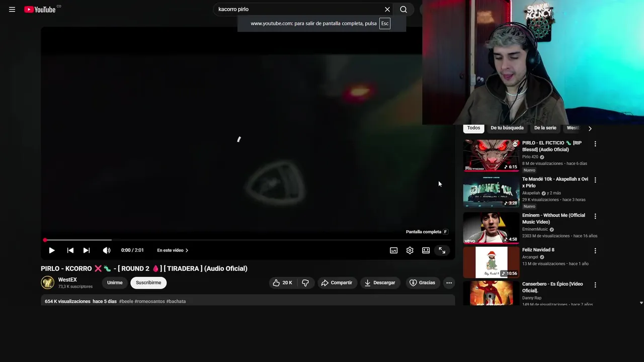This screenshot has width=644, height=362.
Task: Open player settings gear
Action: [x=410, y=250]
